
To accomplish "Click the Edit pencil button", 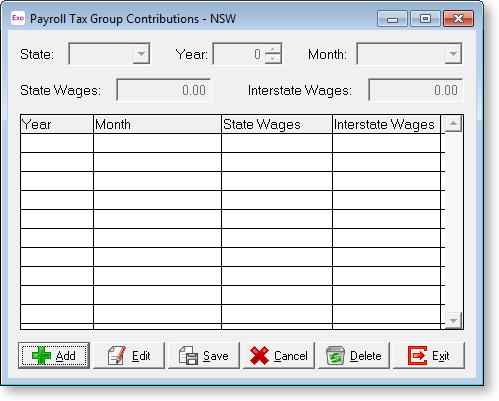I will point(129,355).
